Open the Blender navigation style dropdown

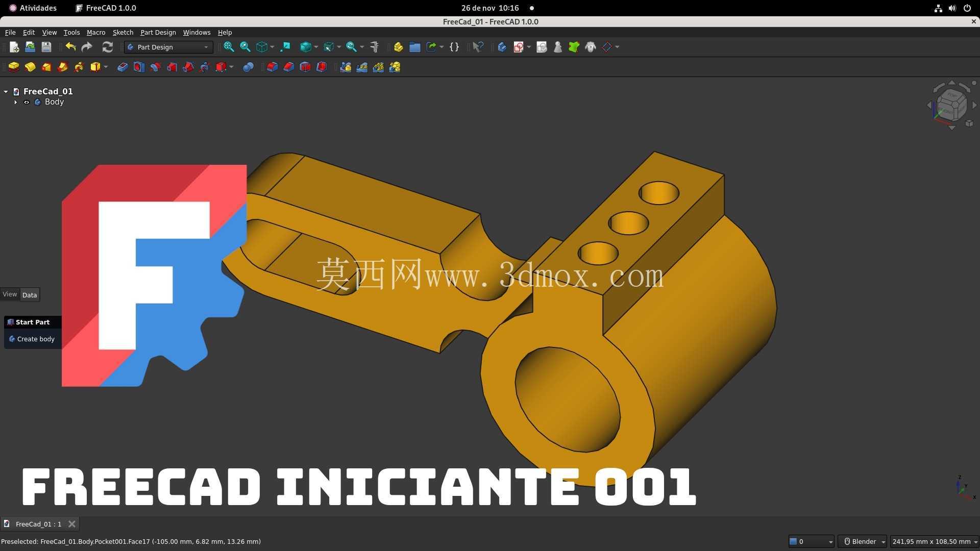point(862,542)
